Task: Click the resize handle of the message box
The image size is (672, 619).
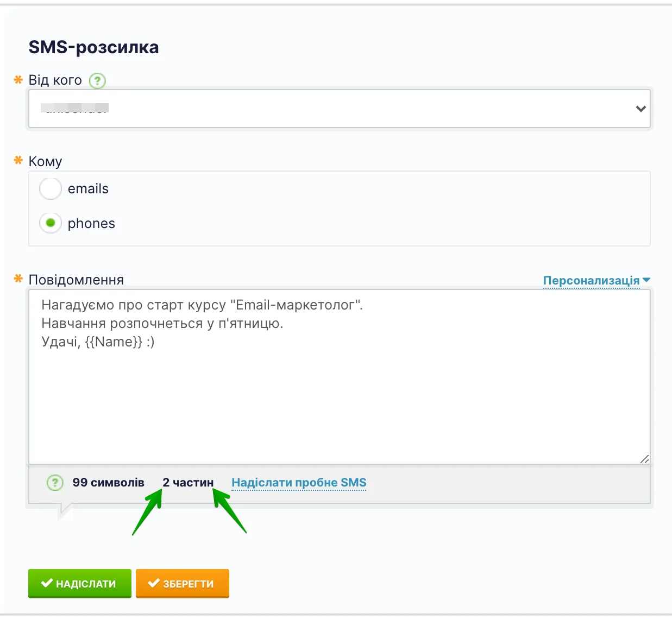Action: pos(644,459)
